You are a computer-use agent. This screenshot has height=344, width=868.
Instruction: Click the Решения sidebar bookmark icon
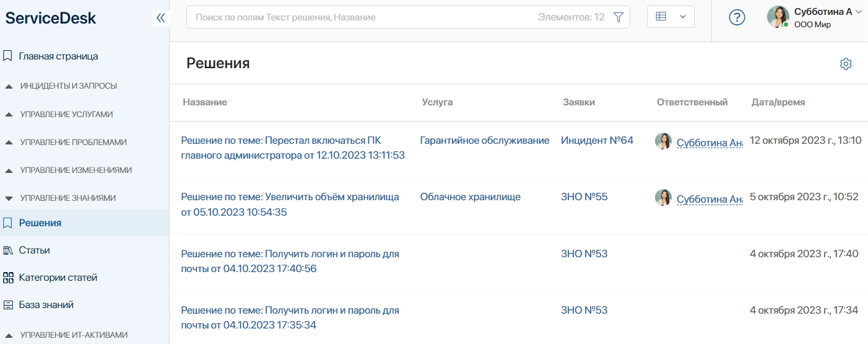click(8, 223)
